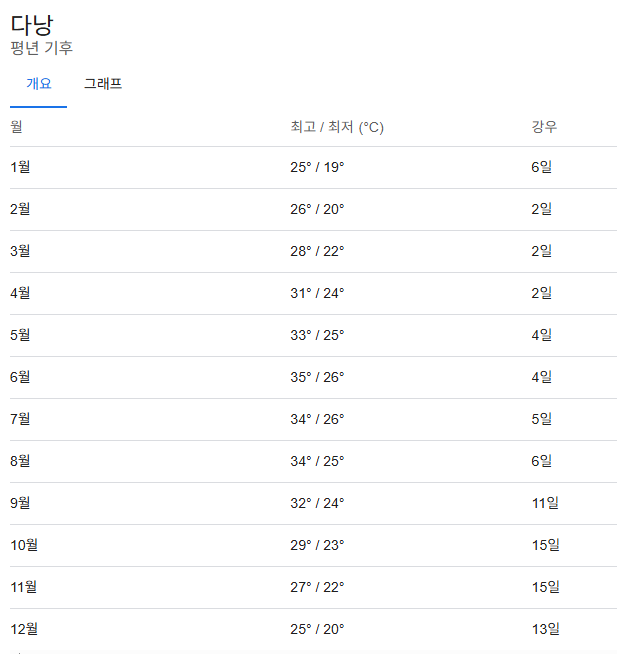Select the 8월 temperature 34° / 25°

click(x=317, y=461)
